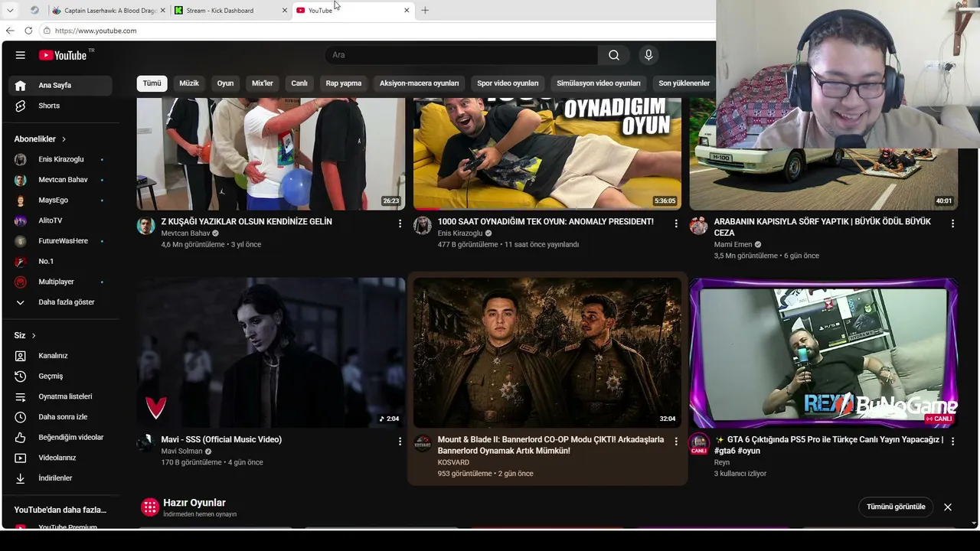Click Tümünü görüntüle button

[896, 507]
